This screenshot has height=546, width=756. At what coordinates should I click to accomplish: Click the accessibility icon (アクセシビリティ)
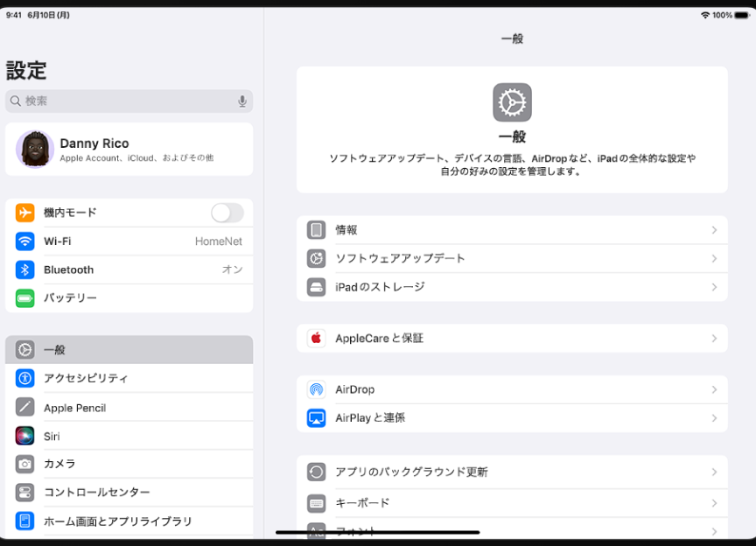point(25,378)
